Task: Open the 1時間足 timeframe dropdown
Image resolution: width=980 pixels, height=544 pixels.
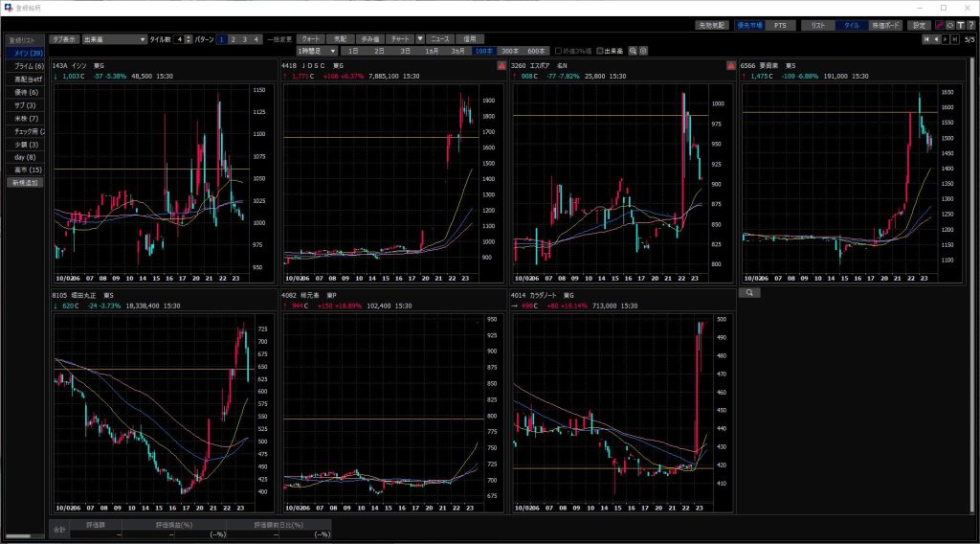Action: pyautogui.click(x=318, y=51)
